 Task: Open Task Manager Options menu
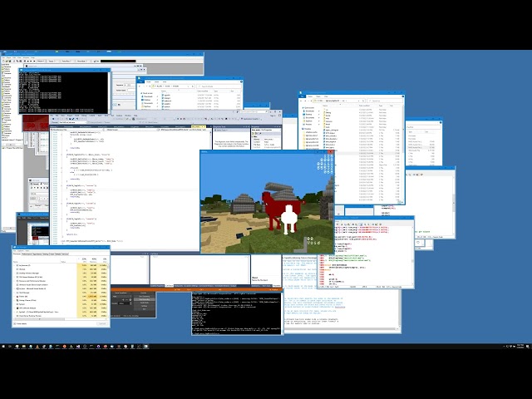tap(20, 251)
